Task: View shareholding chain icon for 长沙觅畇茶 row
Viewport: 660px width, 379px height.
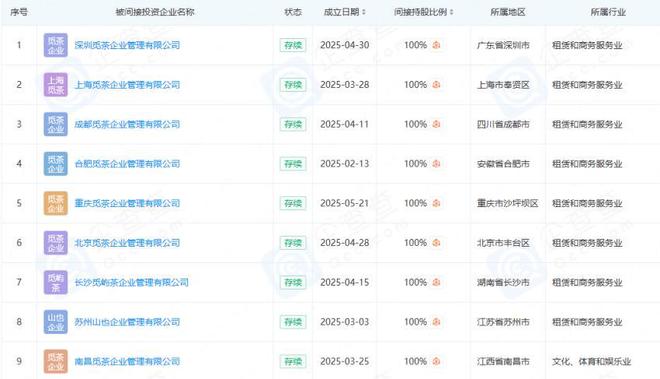Action: (x=436, y=282)
